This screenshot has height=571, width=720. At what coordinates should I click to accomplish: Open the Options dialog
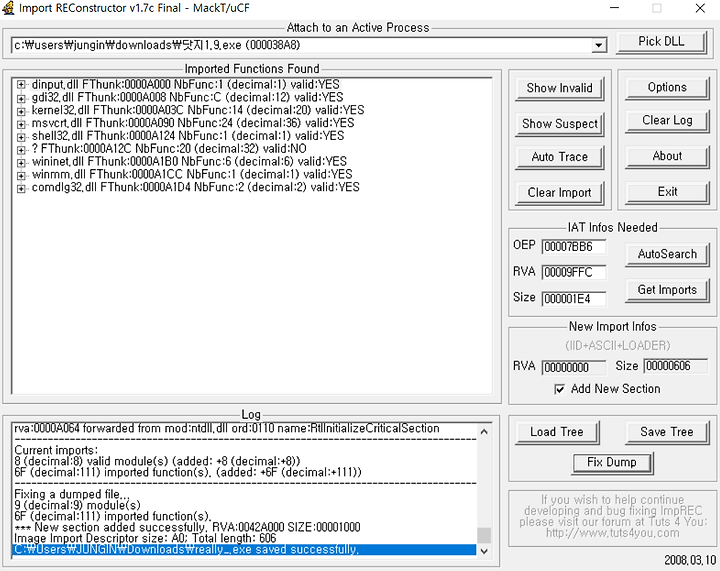[667, 88]
